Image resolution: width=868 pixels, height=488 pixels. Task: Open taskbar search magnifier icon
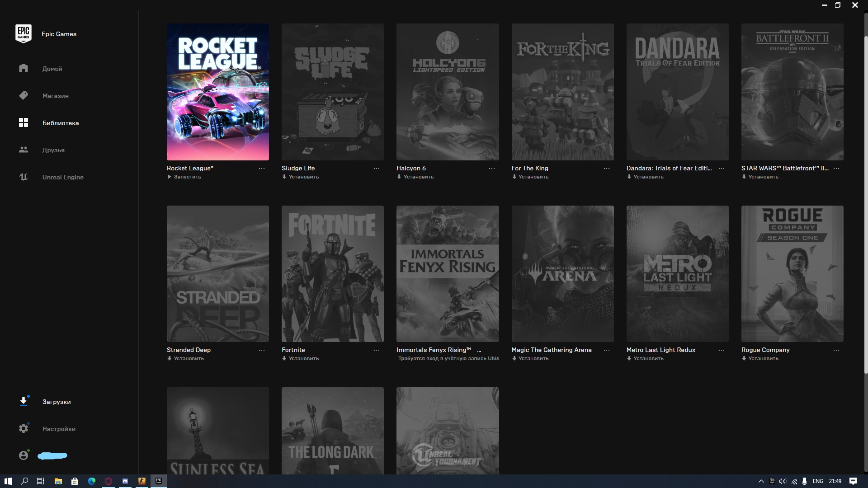[x=24, y=481]
